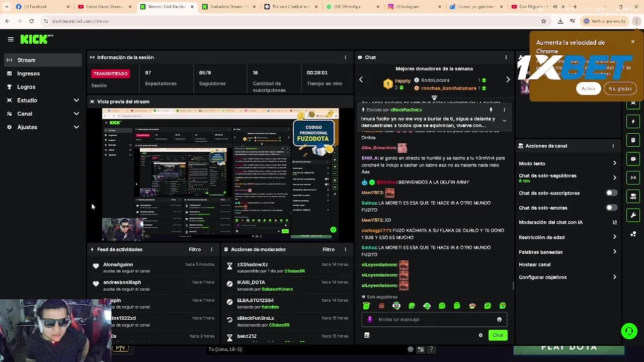644x362 pixels.
Task: Expand the Ajustes sidebar section chevron
Action: coord(76,127)
